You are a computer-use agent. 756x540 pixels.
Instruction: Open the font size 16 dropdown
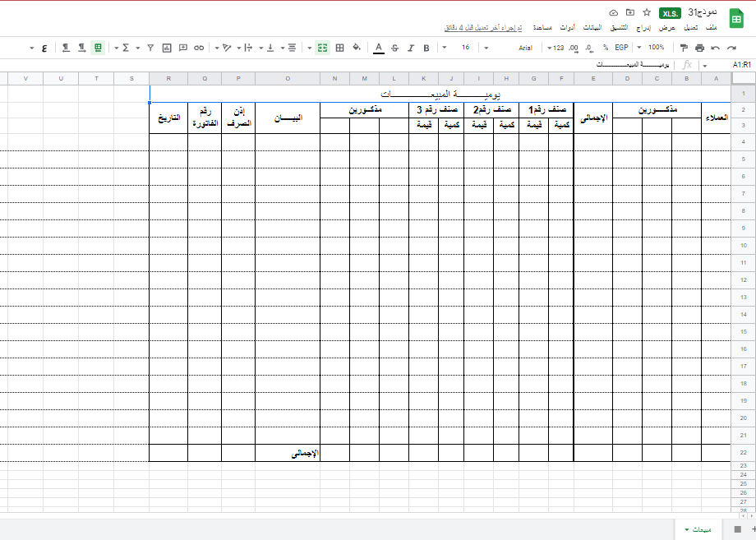coord(465,48)
